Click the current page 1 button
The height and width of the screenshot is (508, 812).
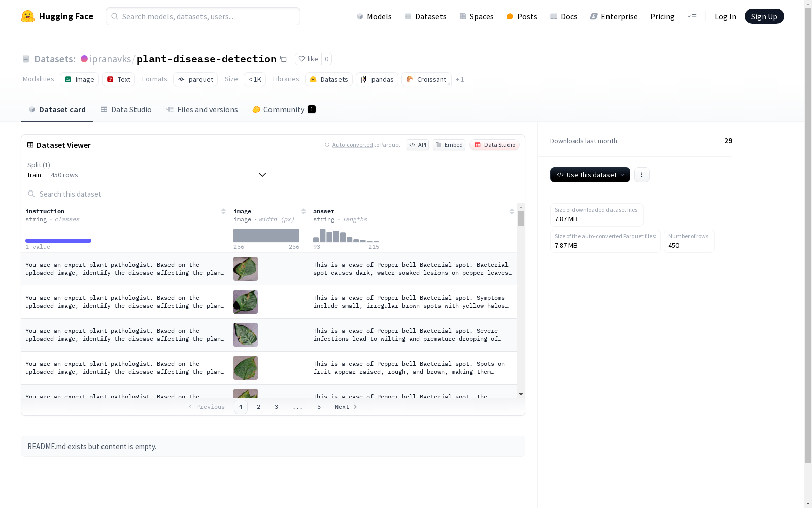tap(241, 407)
